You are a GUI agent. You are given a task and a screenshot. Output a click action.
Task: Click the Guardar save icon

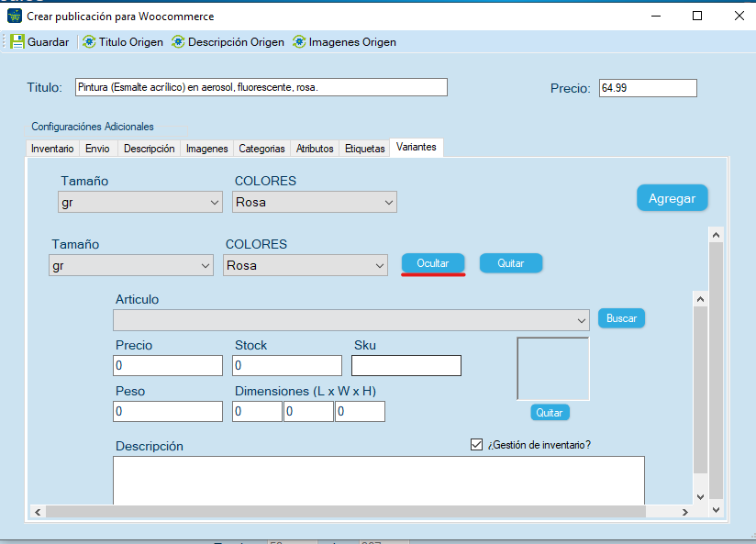tap(17, 42)
